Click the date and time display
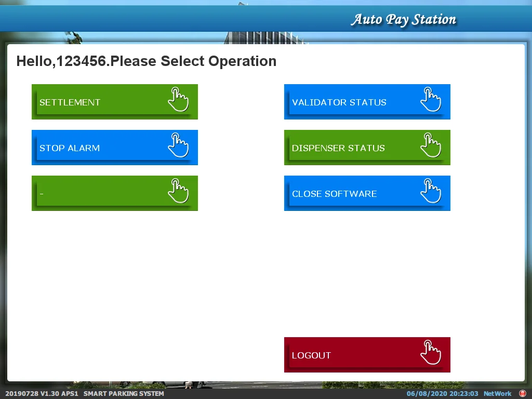Viewport: 532px width, 399px height. [x=443, y=394]
